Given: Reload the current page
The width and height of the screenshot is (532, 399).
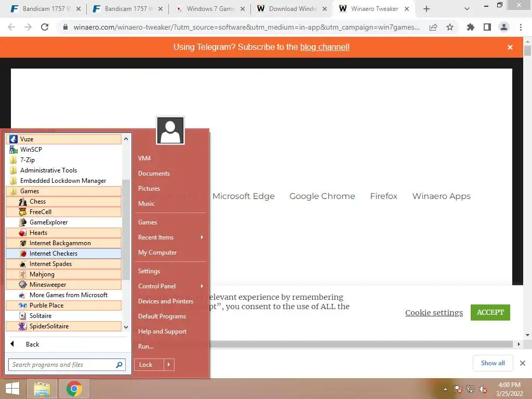Looking at the screenshot, I should pos(45,27).
